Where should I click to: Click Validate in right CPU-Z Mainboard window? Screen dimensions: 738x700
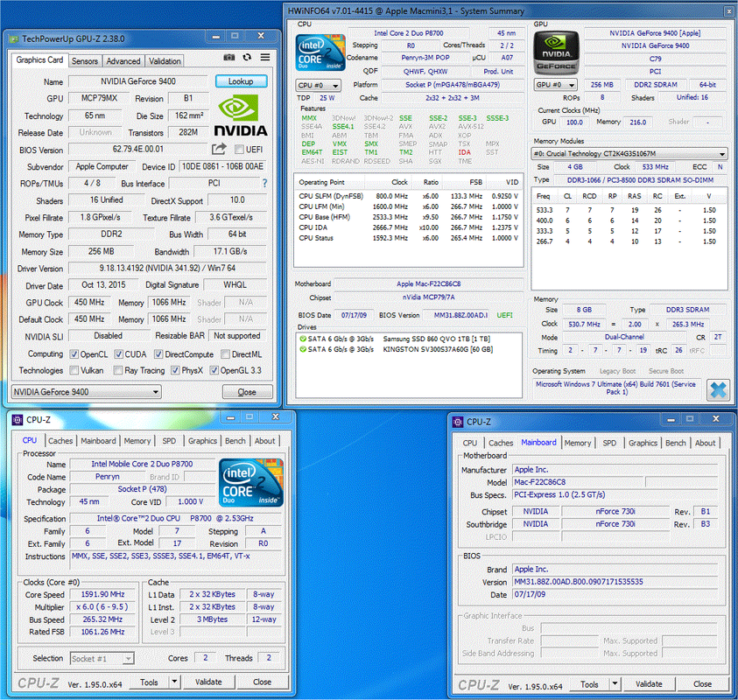[x=649, y=683]
